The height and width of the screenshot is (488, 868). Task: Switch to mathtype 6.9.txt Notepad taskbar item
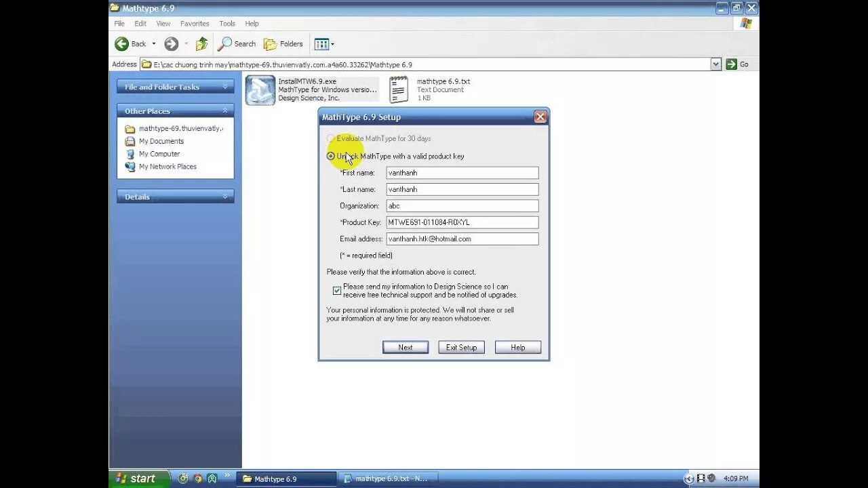click(389, 479)
